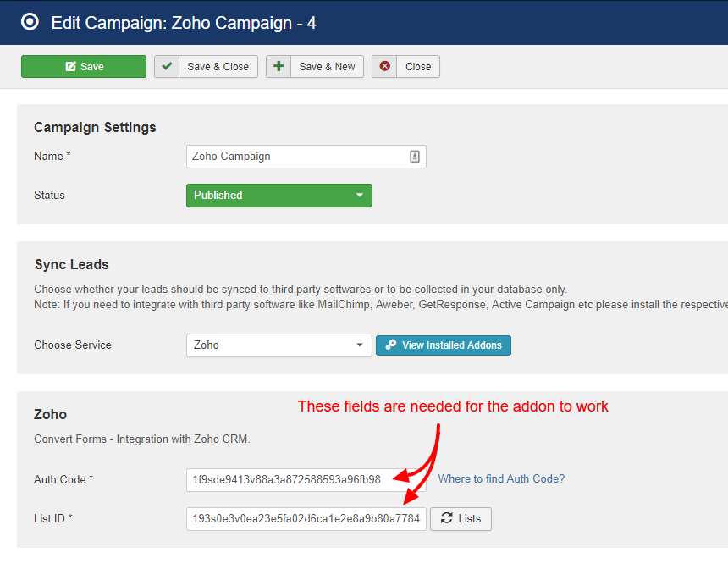Focus the Auth Code input field

point(306,480)
